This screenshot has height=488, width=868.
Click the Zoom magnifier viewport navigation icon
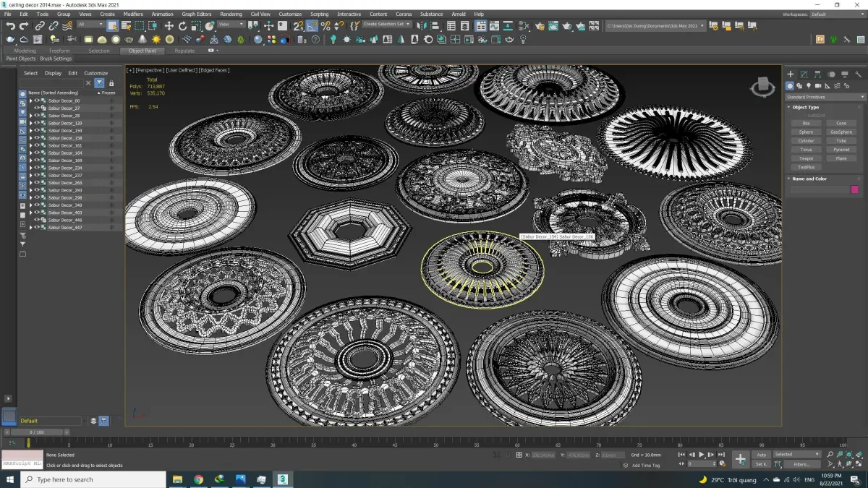point(830,455)
